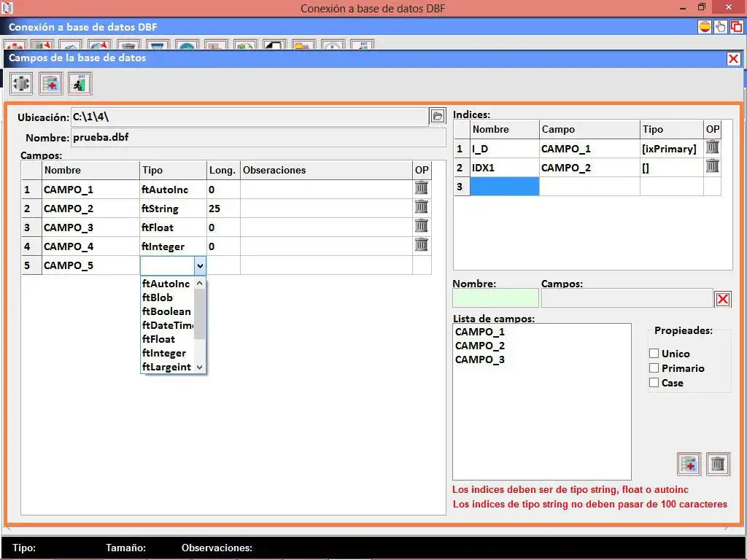747x560 pixels.
Task: Choose ftInteger from the type list
Action: (167, 353)
